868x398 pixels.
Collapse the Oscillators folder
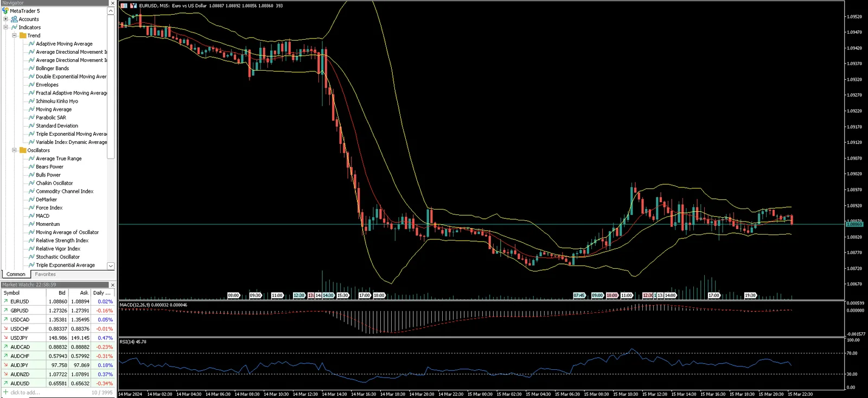click(14, 150)
